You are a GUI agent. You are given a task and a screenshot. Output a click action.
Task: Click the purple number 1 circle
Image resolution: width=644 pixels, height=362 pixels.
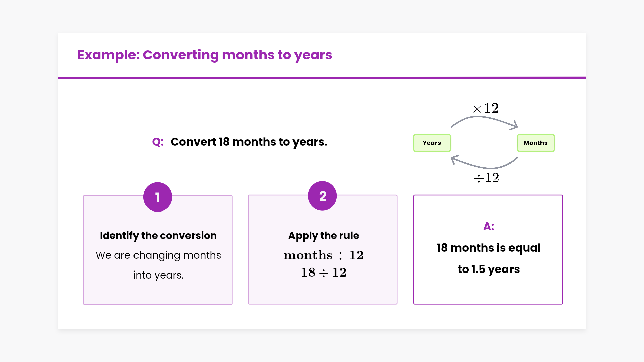tap(158, 197)
